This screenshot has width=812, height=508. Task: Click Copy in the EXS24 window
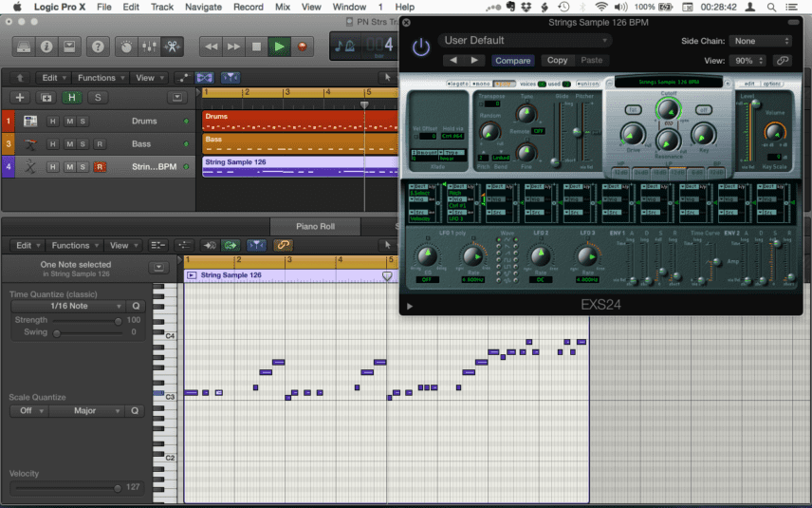[x=557, y=60]
